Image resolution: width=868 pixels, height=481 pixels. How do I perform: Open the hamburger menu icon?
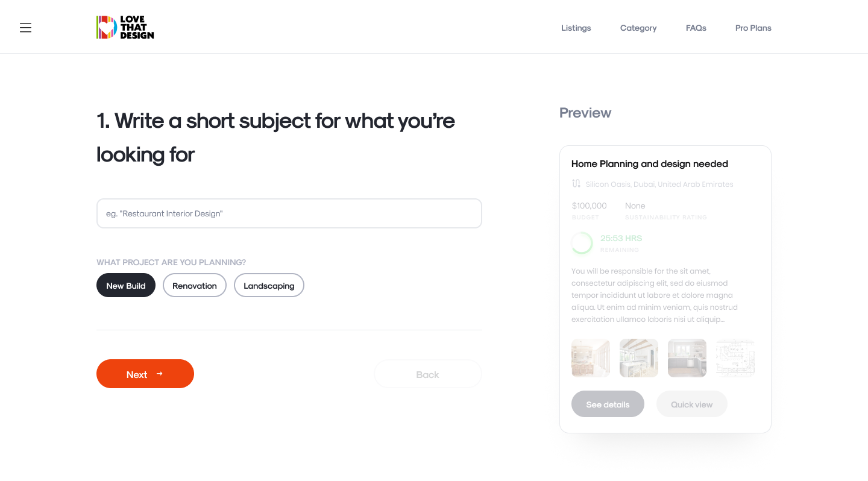pyautogui.click(x=25, y=28)
